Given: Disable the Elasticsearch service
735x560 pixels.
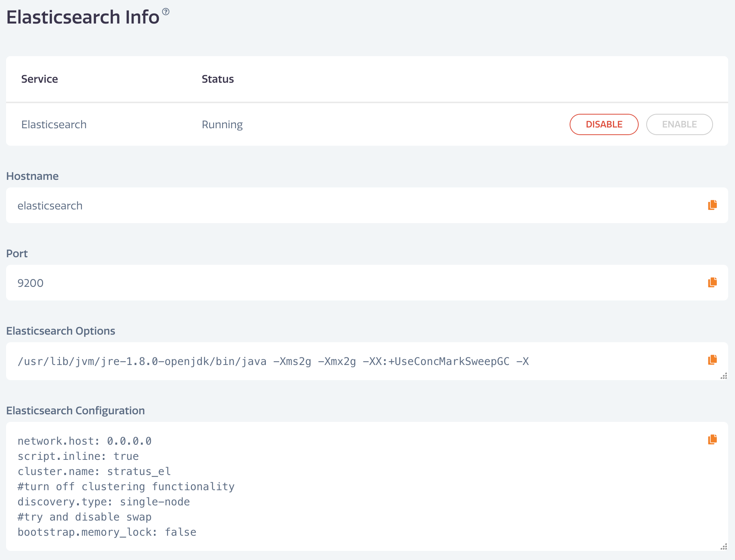Looking at the screenshot, I should pos(604,124).
